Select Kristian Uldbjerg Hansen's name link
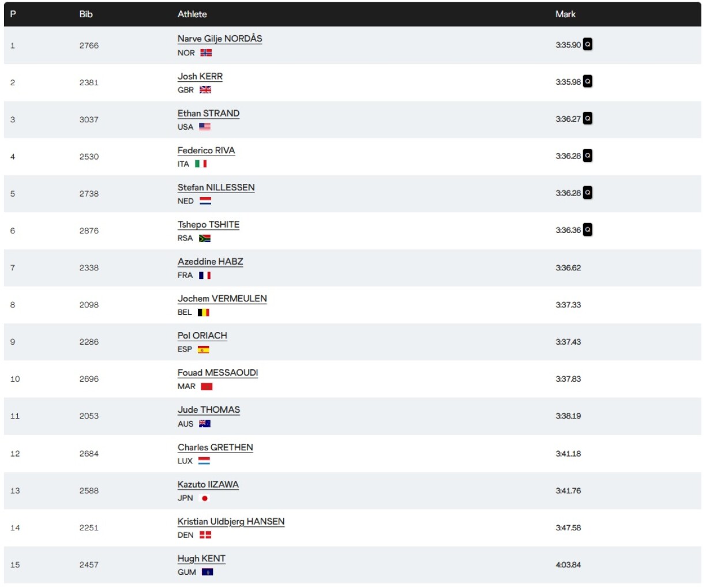This screenshot has height=588, width=706. [231, 521]
